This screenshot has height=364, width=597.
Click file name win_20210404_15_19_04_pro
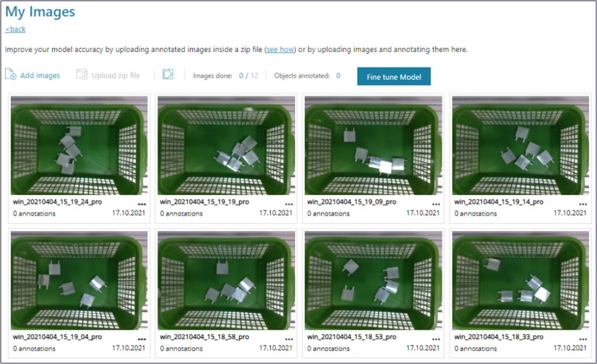[x=58, y=337]
